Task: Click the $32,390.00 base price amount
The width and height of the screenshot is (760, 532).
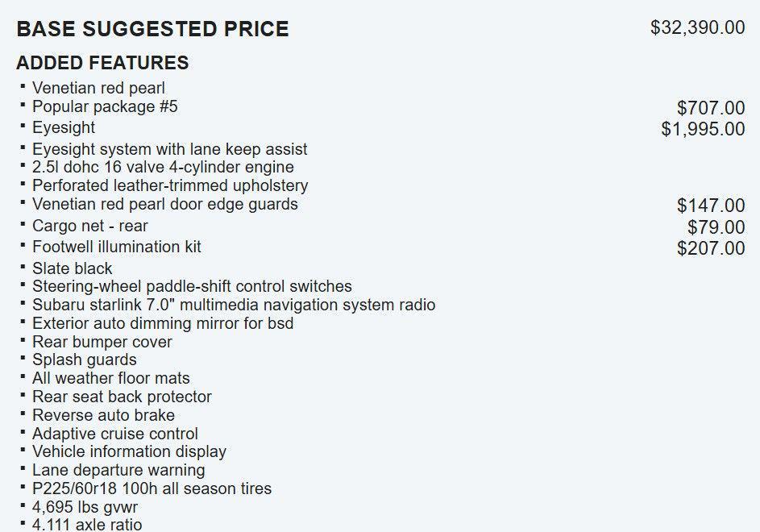Action: [x=697, y=27]
